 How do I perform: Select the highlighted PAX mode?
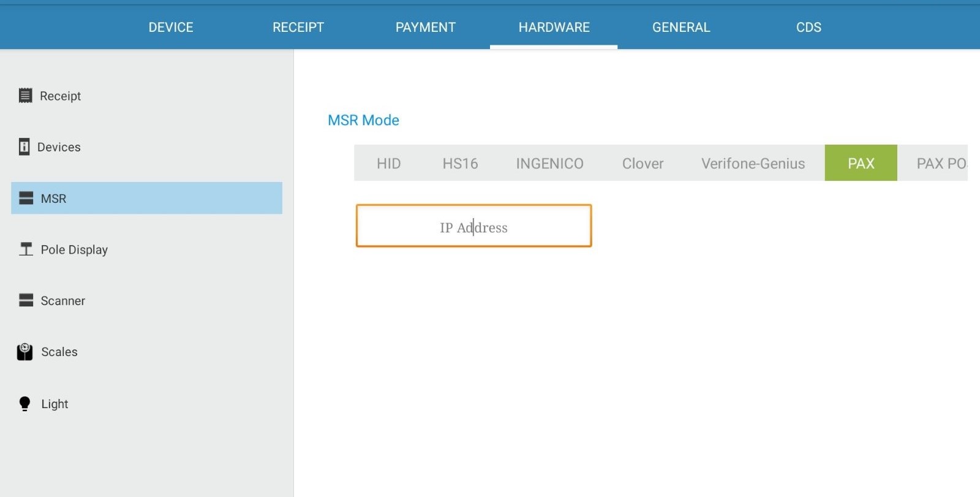(861, 163)
